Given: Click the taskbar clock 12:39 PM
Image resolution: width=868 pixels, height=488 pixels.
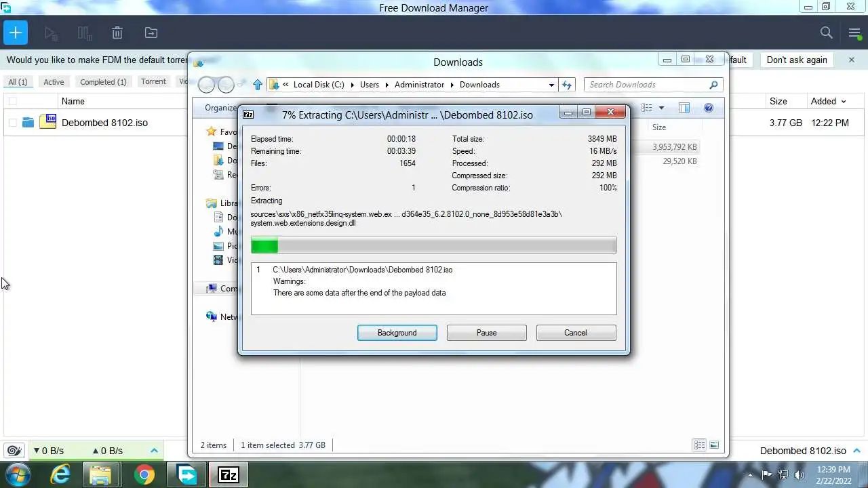Looking at the screenshot, I should pos(833,469).
